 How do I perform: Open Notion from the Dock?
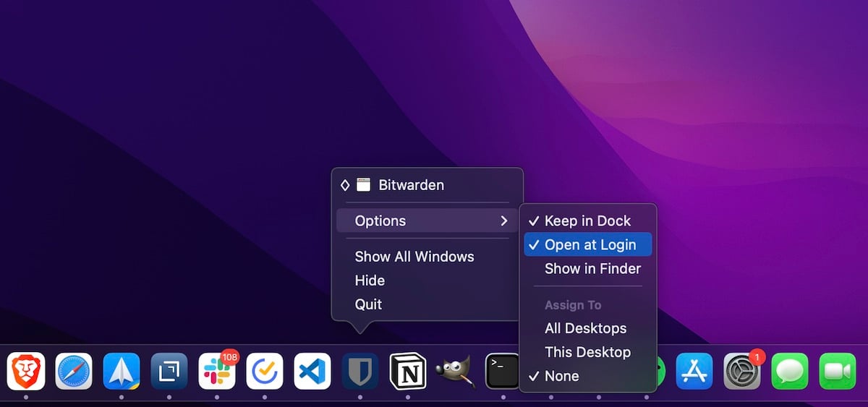[408, 372]
